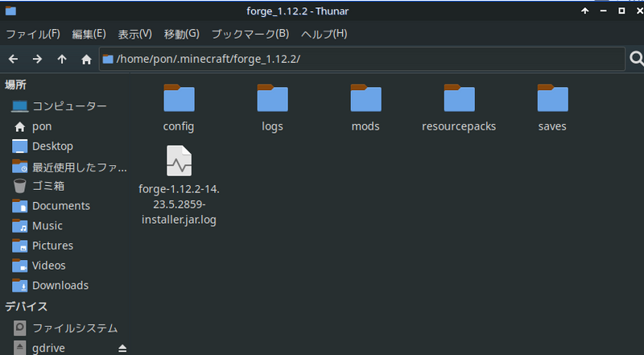Select the resourcepacks folder icon
This screenshot has height=355, width=644.
459,97
